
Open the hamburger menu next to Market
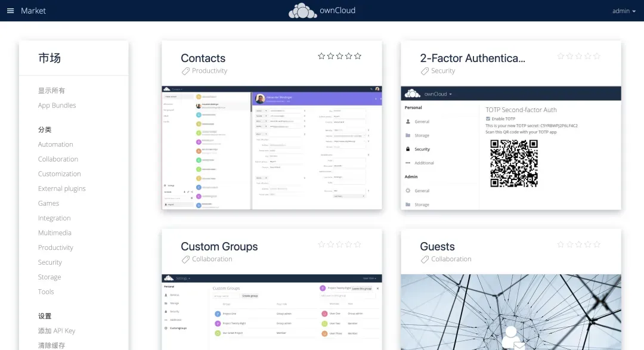click(10, 11)
